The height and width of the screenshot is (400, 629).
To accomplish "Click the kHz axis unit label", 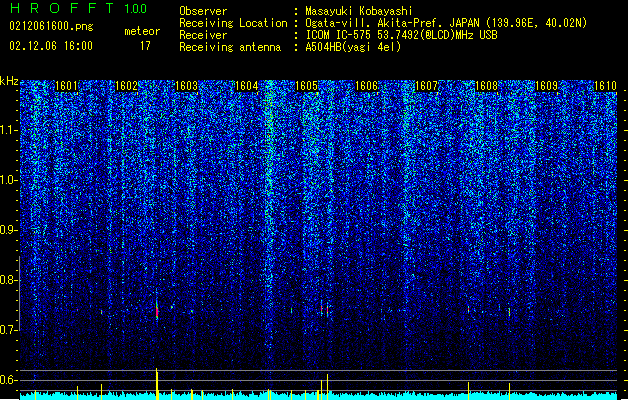I will pos(9,81).
